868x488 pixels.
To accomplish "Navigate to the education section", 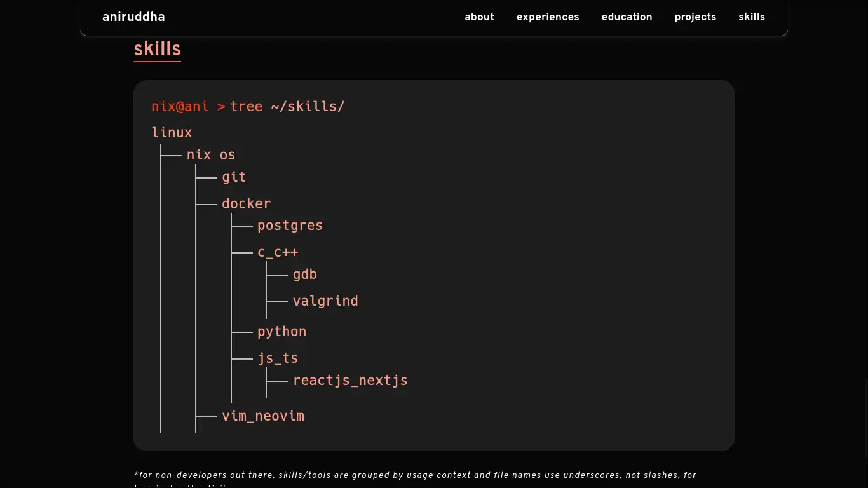I will (627, 17).
